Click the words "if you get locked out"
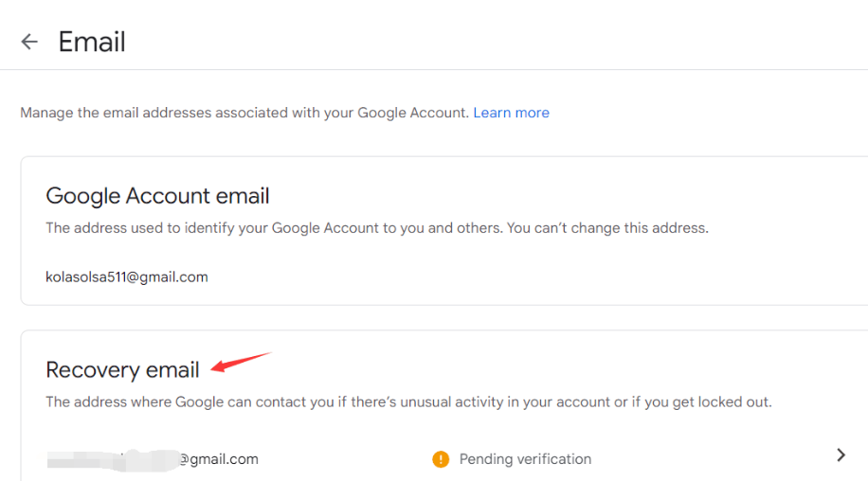This screenshot has width=868, height=481. point(701,402)
